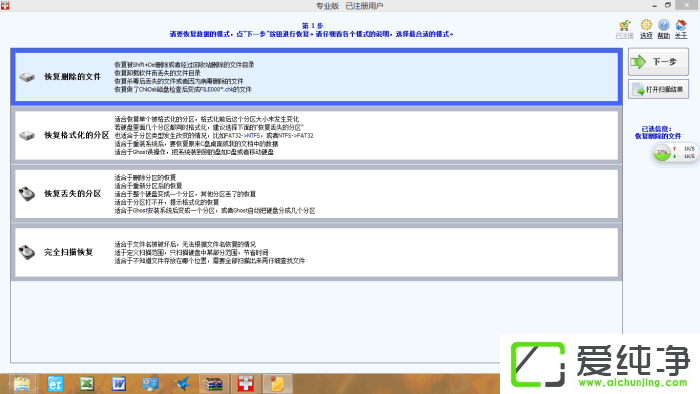Select the 完全扫描恢复 mode
The width and height of the screenshot is (700, 394).
click(317, 252)
